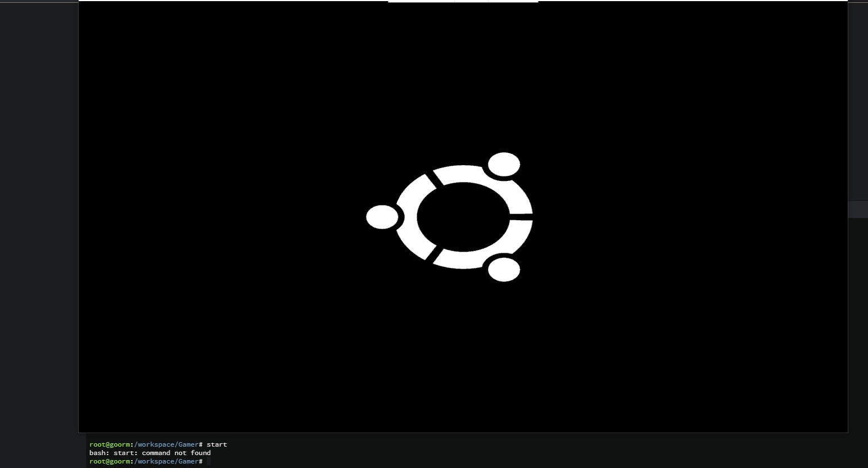Click the last "root@goorm" prompt on the empty line
The width and height of the screenshot is (868, 468).
(110, 461)
